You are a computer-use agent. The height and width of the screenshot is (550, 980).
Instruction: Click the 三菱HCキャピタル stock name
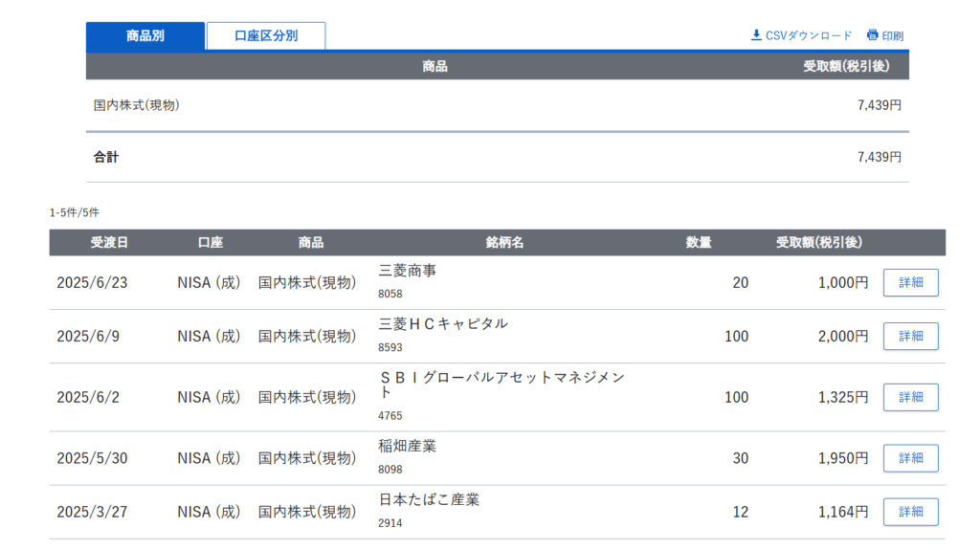(x=443, y=323)
